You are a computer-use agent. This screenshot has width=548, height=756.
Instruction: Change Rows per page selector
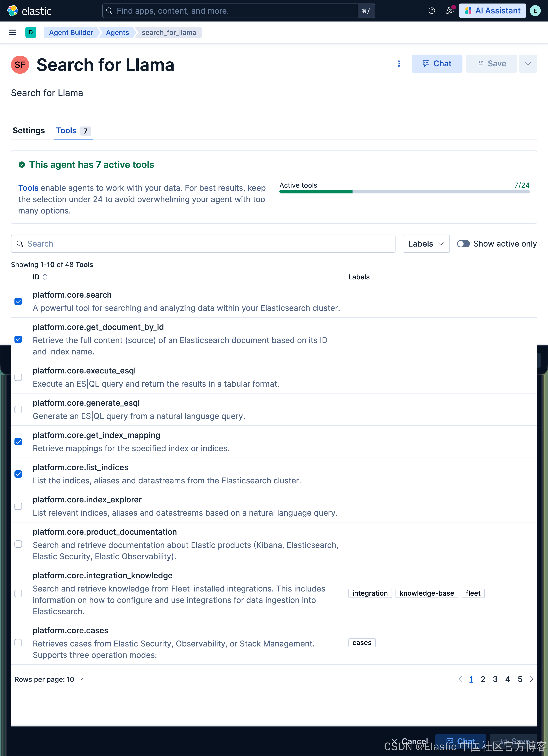tap(49, 679)
